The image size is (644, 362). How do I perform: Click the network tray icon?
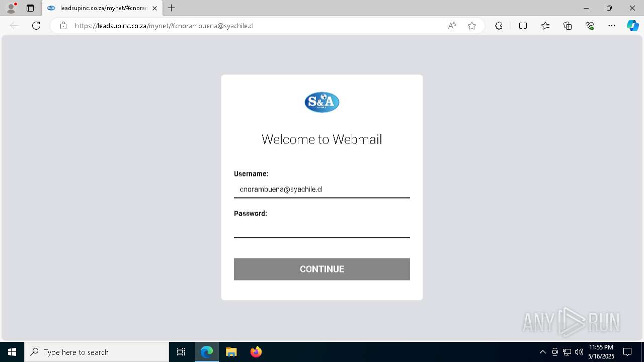pos(567,352)
